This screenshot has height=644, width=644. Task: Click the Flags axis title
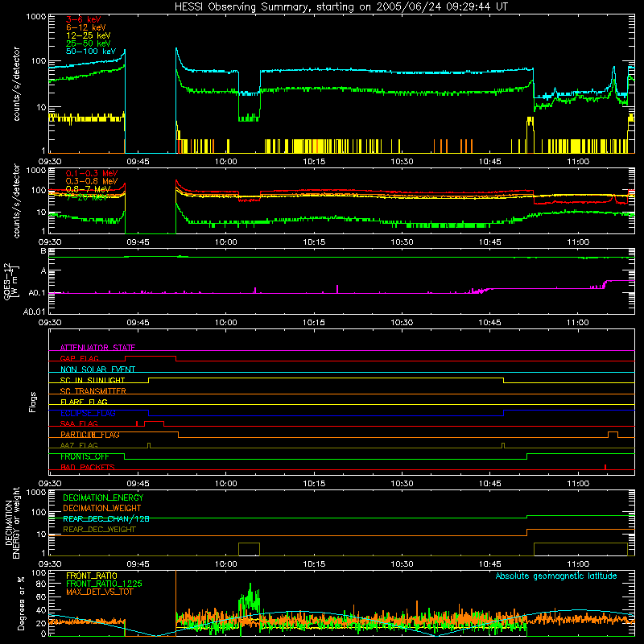click(x=33, y=402)
